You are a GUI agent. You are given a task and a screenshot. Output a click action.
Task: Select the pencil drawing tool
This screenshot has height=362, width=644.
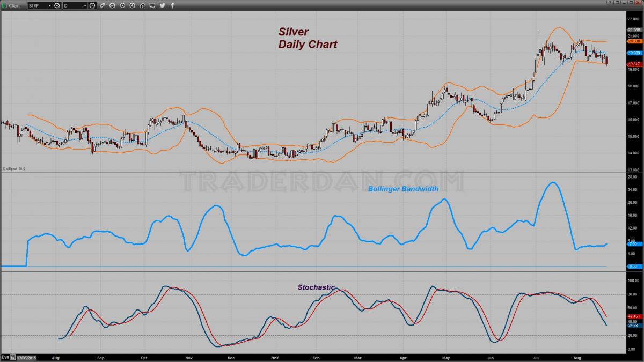pyautogui.click(x=102, y=5)
